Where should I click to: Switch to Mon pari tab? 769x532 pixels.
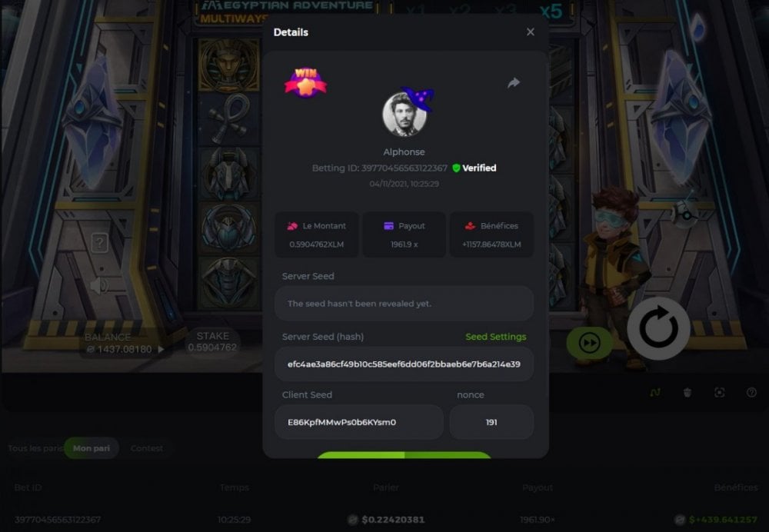tap(92, 448)
